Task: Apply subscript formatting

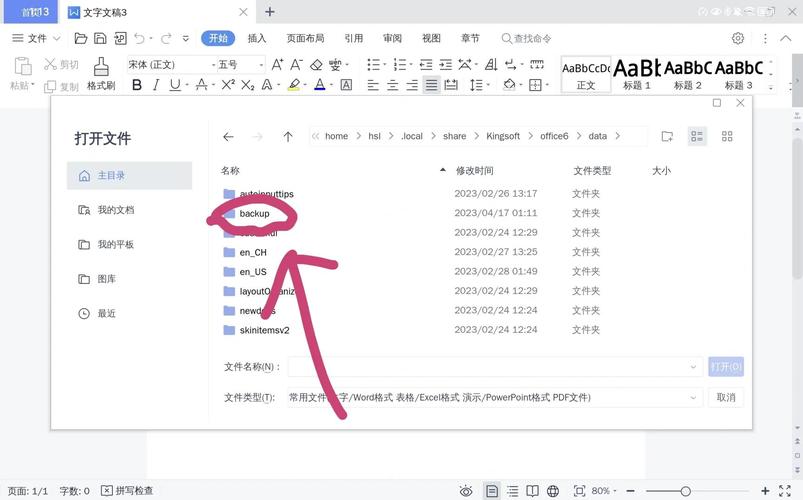Action: pyautogui.click(x=247, y=85)
